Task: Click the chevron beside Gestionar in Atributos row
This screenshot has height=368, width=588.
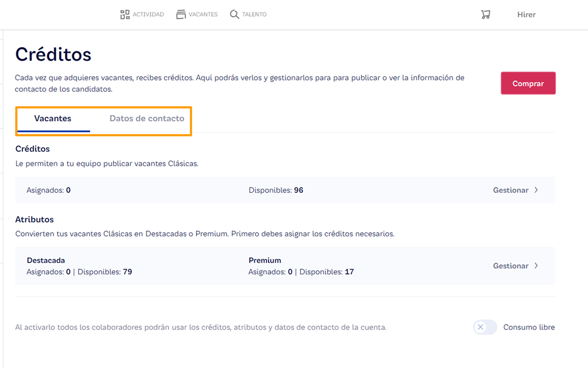Action: pos(536,266)
